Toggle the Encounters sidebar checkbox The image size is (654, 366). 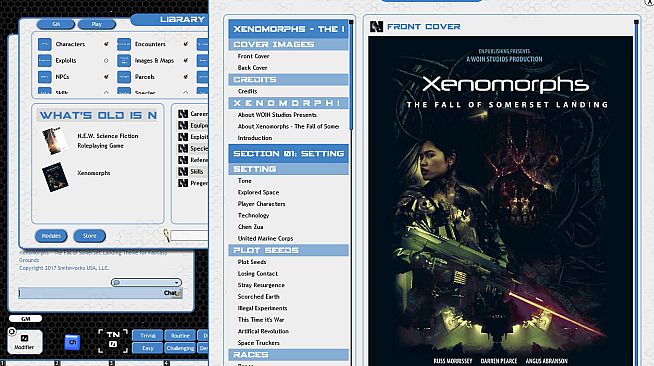tap(185, 44)
